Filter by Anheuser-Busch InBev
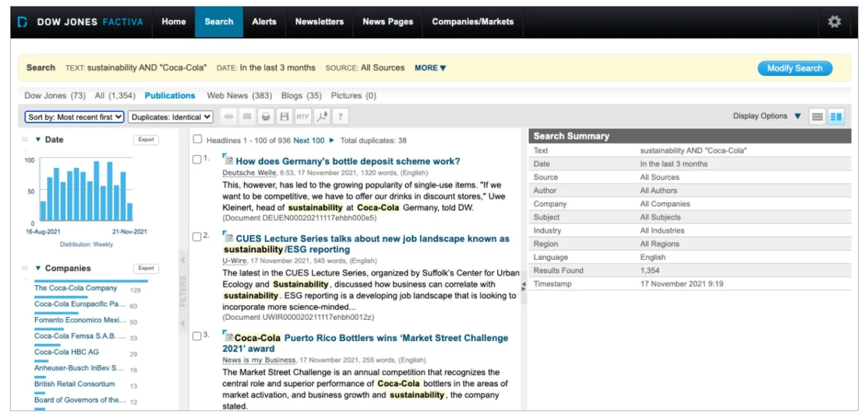This screenshot has height=417, width=868. pyautogui.click(x=79, y=368)
